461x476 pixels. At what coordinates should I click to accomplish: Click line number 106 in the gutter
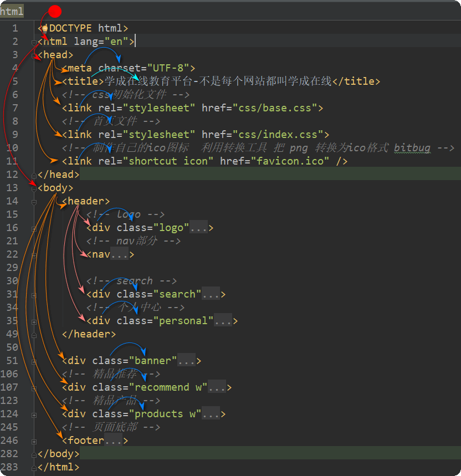tap(9, 373)
